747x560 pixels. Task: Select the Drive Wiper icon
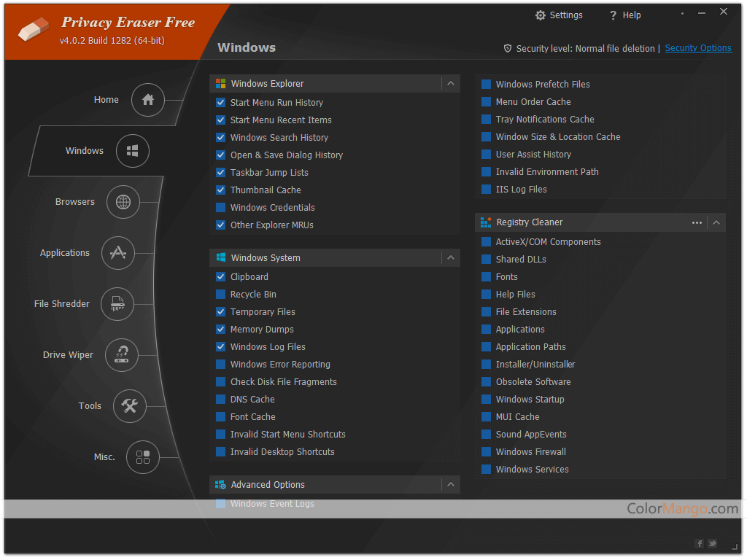(122, 355)
